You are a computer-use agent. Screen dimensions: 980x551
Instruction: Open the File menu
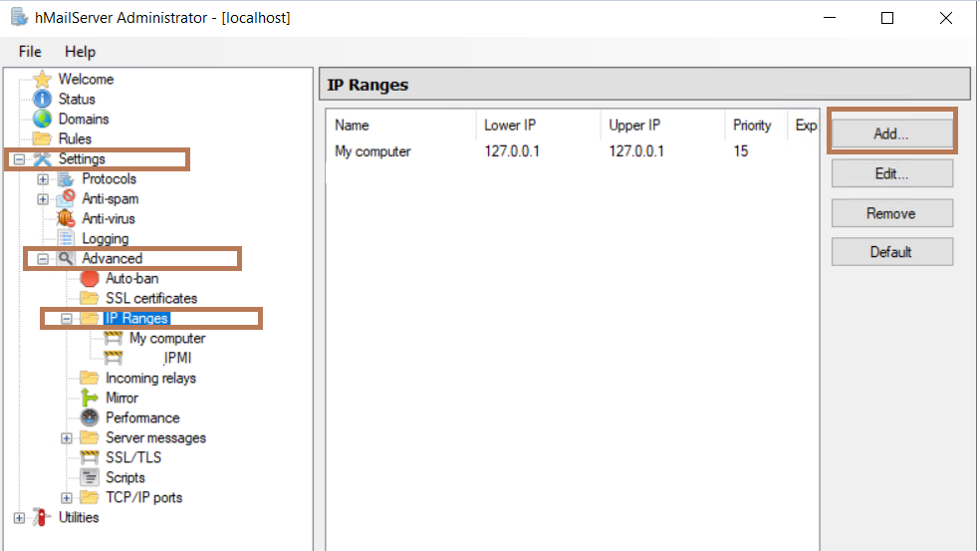tap(30, 52)
